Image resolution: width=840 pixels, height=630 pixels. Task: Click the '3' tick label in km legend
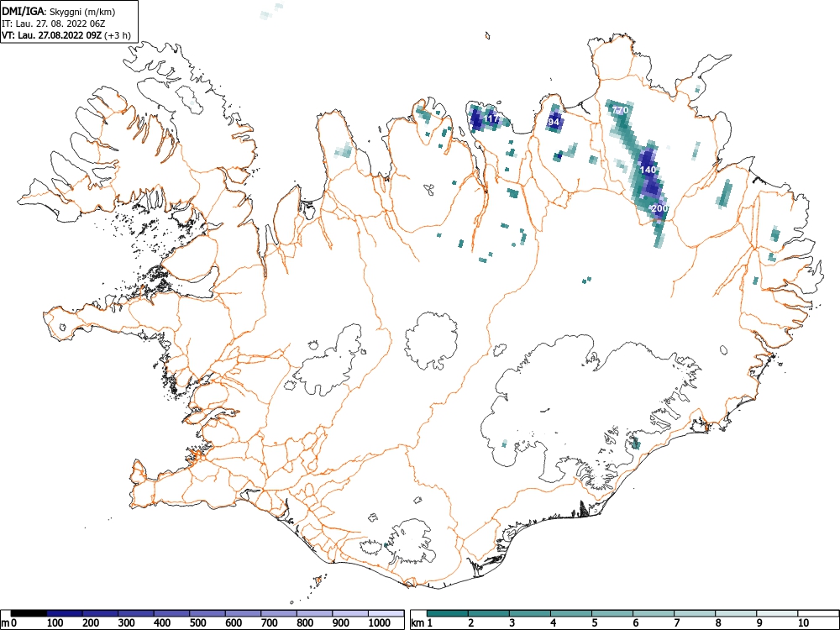(x=512, y=623)
